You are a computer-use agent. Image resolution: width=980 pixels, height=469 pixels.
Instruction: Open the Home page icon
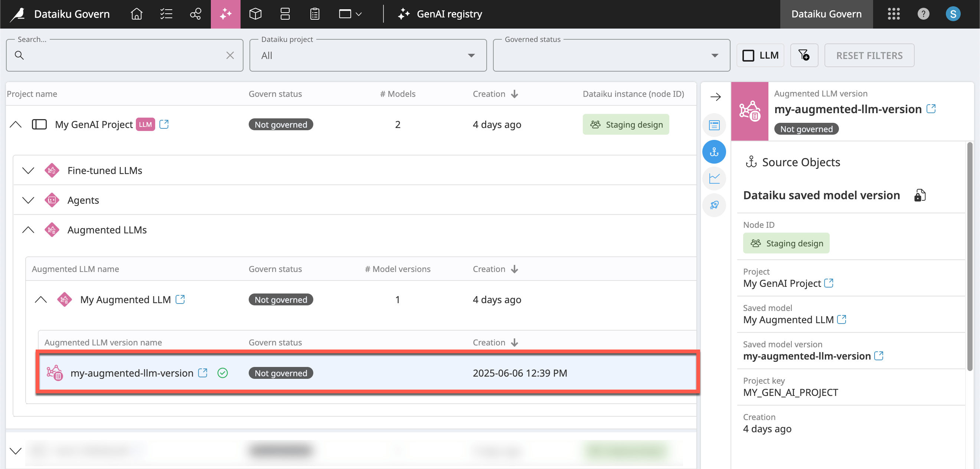137,14
